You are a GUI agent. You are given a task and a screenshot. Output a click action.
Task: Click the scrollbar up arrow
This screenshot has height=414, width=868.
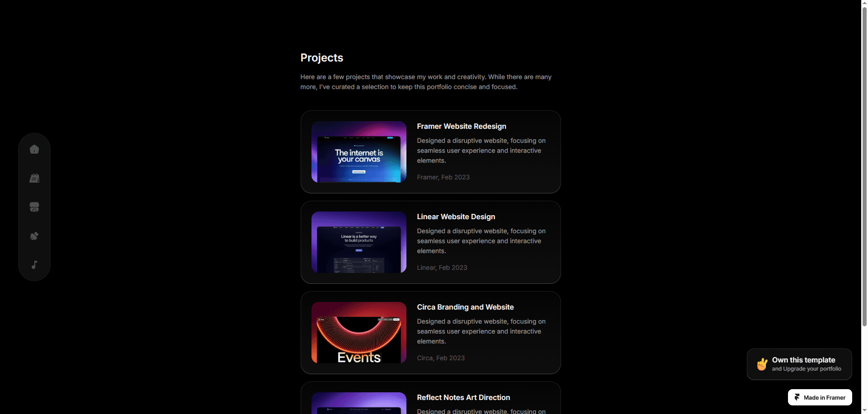(x=864, y=3)
